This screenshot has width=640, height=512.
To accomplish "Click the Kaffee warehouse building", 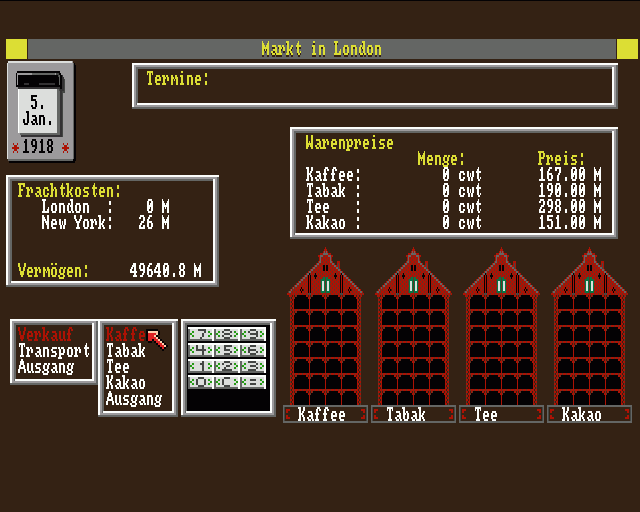I will pos(325,328).
